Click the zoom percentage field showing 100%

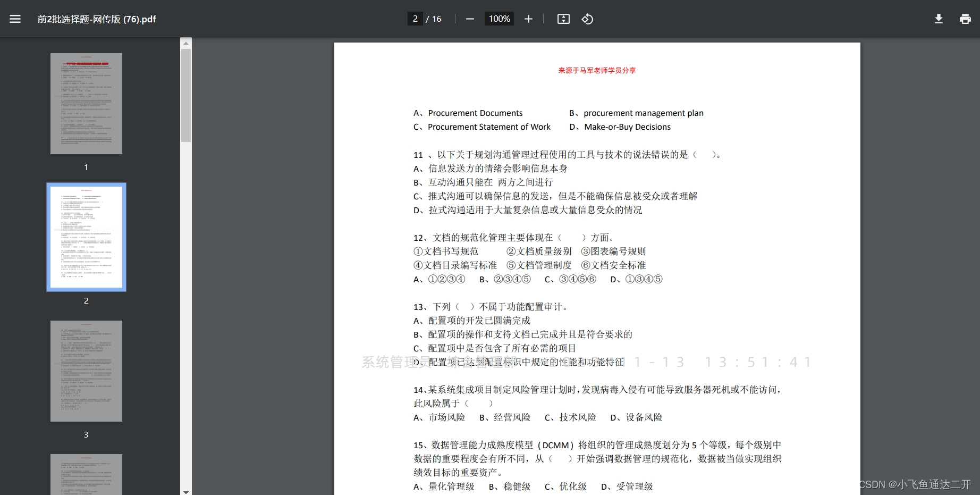(499, 19)
